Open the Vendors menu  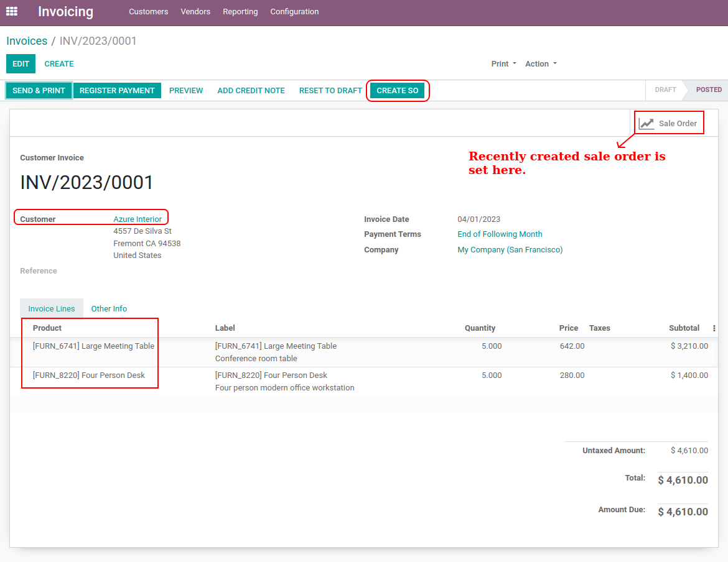point(195,12)
